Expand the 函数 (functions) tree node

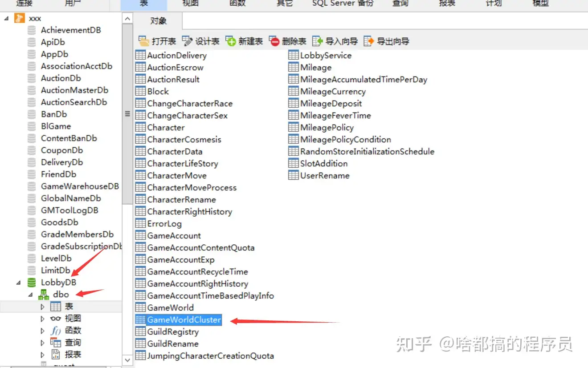click(x=43, y=331)
